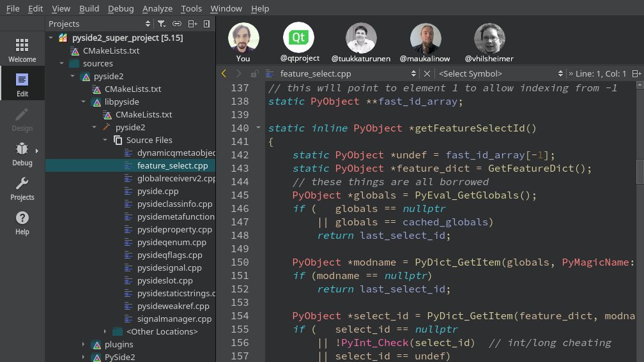Click the Qt logo avatar
The width and height of the screenshot is (644, 362).
click(298, 37)
